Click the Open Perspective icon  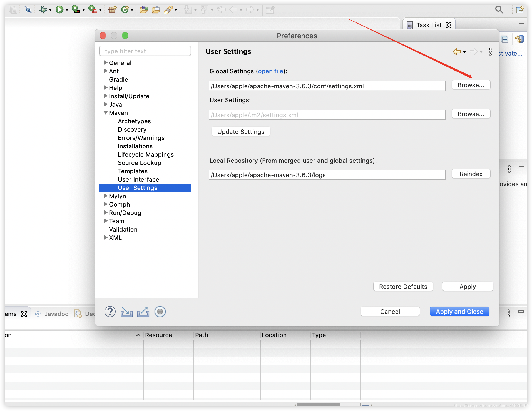(x=520, y=10)
